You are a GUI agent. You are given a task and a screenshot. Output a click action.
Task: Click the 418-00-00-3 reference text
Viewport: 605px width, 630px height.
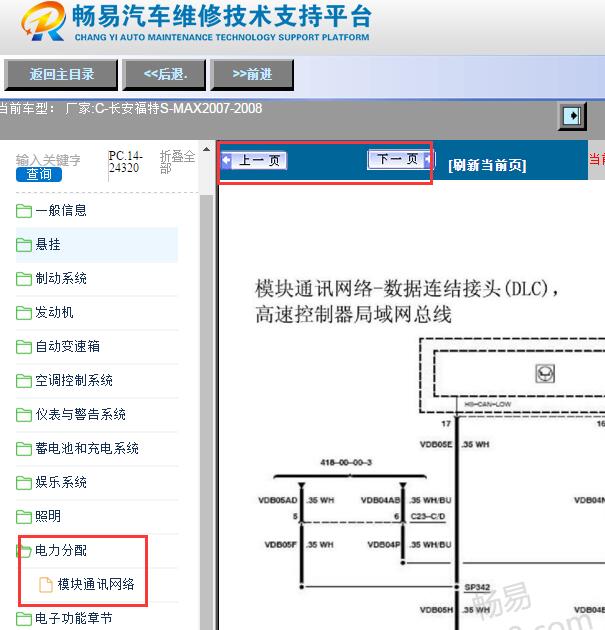click(346, 462)
